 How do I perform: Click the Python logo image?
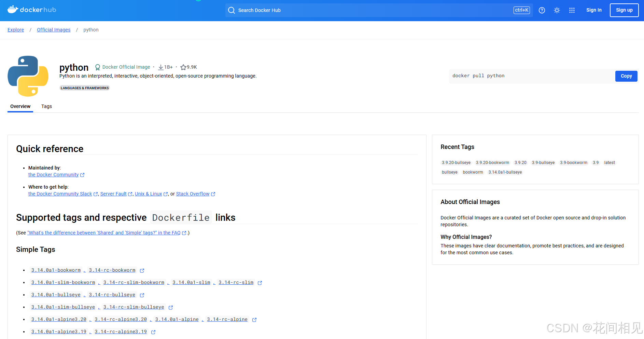pyautogui.click(x=28, y=76)
